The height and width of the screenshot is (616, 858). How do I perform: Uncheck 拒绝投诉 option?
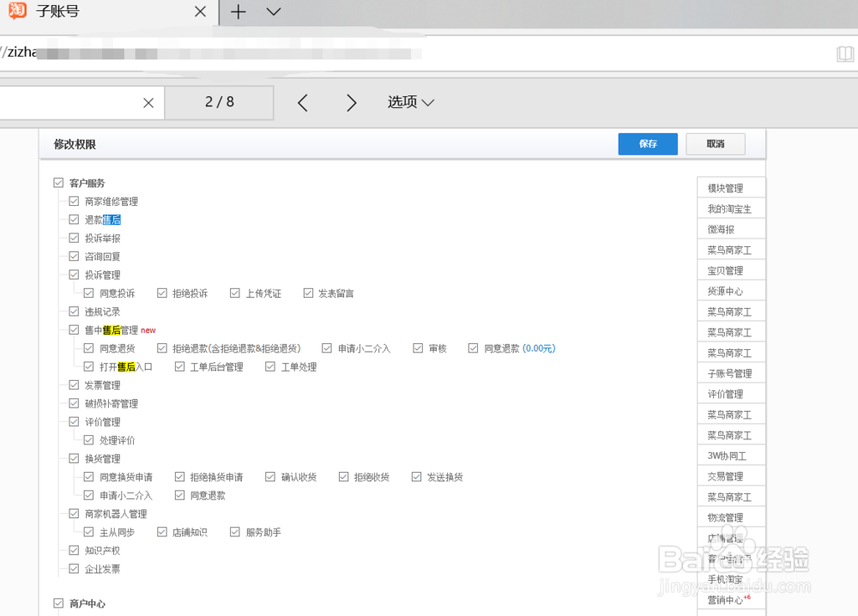(x=162, y=293)
